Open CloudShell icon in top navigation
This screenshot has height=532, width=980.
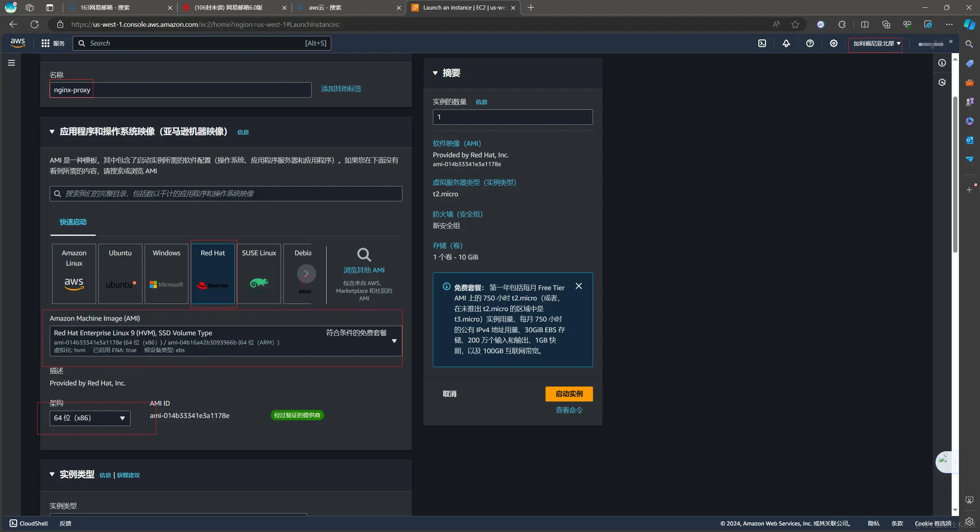tap(762, 43)
